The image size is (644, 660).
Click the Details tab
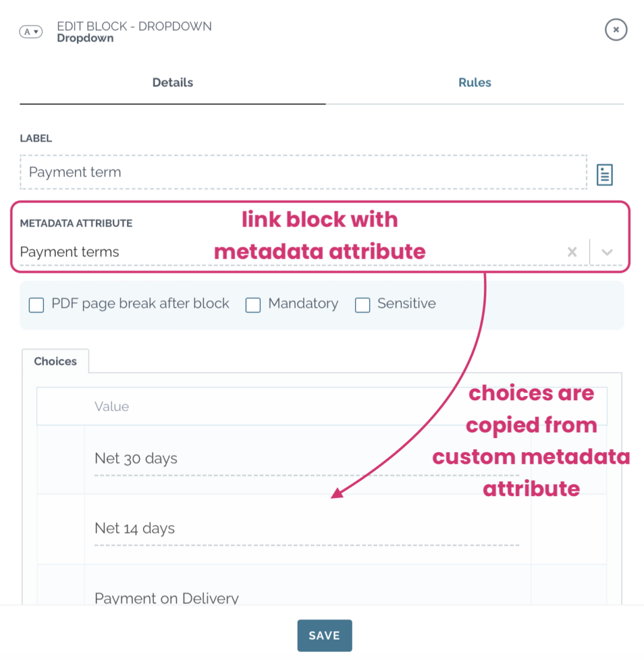tap(172, 82)
